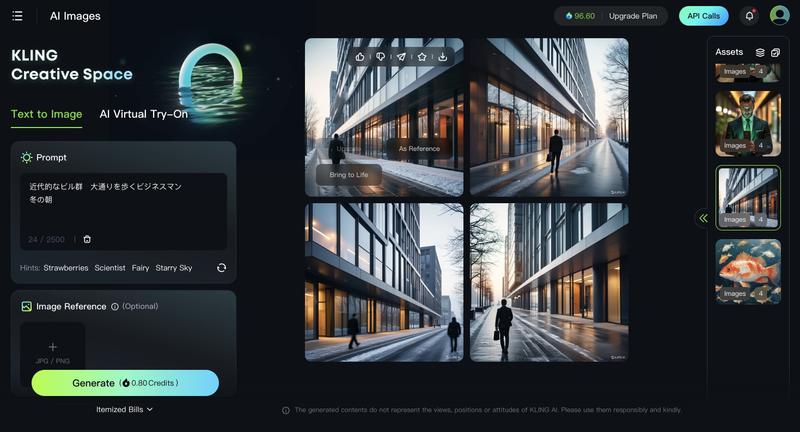The width and height of the screenshot is (800, 432).
Task: Favorite the first image with star icon
Action: 422,57
